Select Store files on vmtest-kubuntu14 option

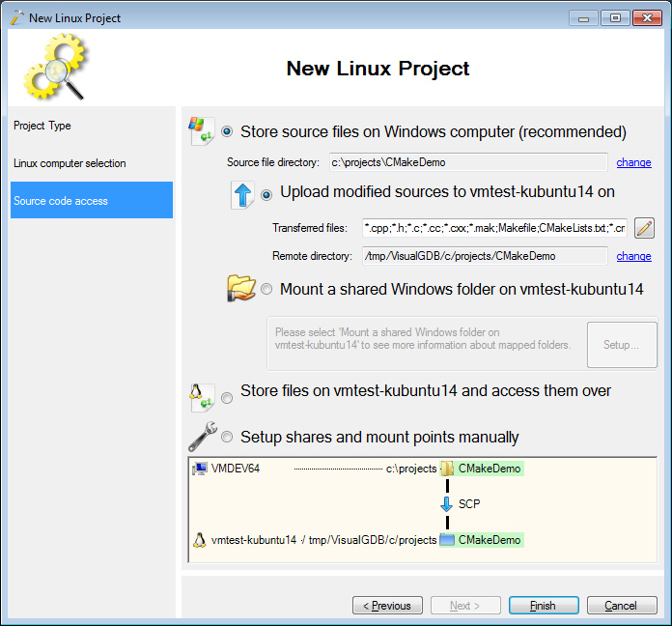[227, 398]
